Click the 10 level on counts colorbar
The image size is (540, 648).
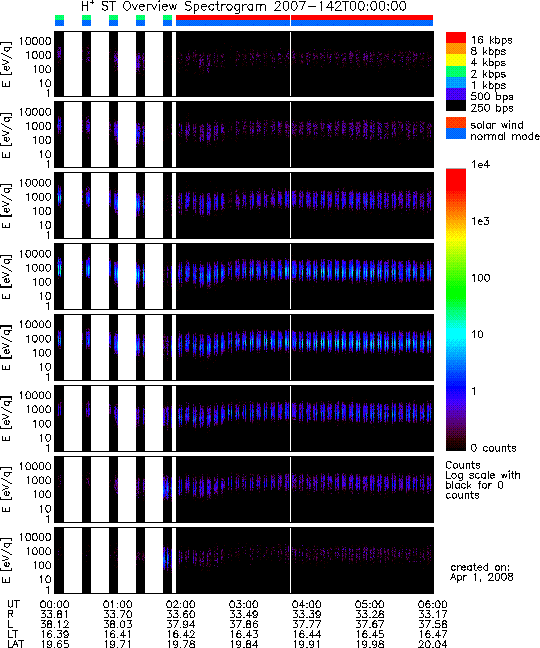456,334
